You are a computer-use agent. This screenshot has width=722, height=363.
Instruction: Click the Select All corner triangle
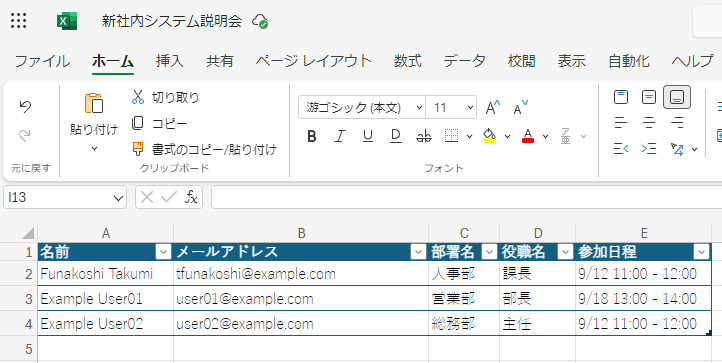click(28, 233)
